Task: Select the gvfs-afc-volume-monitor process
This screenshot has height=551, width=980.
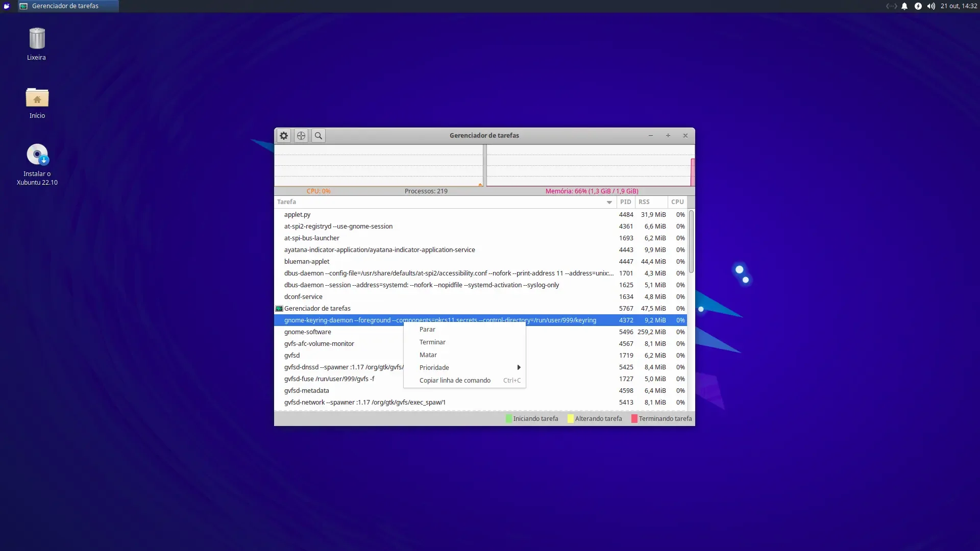Action: point(480,344)
